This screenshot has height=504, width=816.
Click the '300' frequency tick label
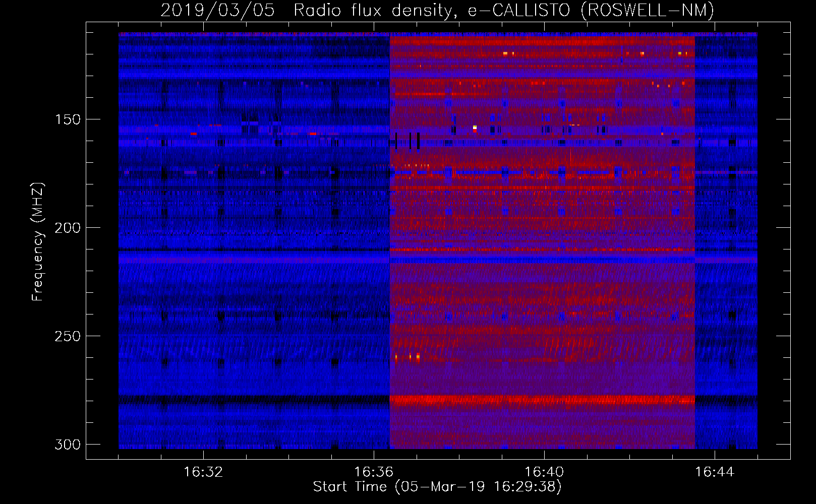(68, 445)
